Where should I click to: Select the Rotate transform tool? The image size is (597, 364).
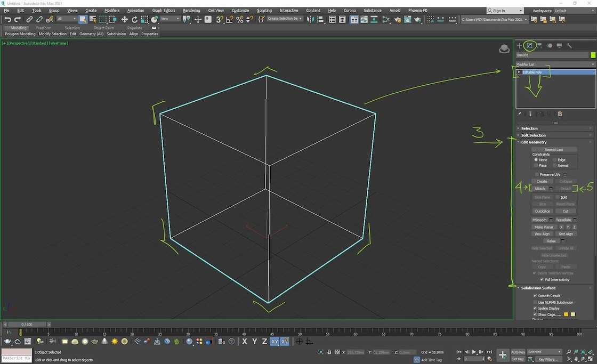pyautogui.click(x=134, y=19)
